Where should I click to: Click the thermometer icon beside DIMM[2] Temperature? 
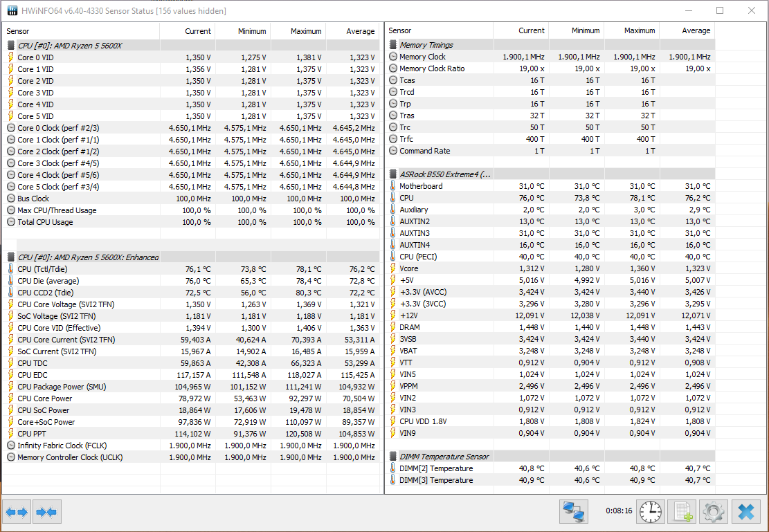393,469
